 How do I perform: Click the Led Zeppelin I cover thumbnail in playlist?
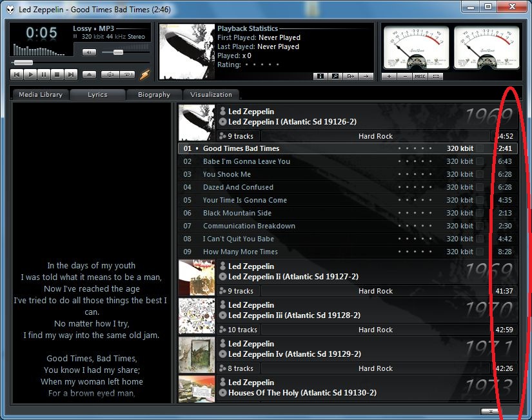coord(197,123)
